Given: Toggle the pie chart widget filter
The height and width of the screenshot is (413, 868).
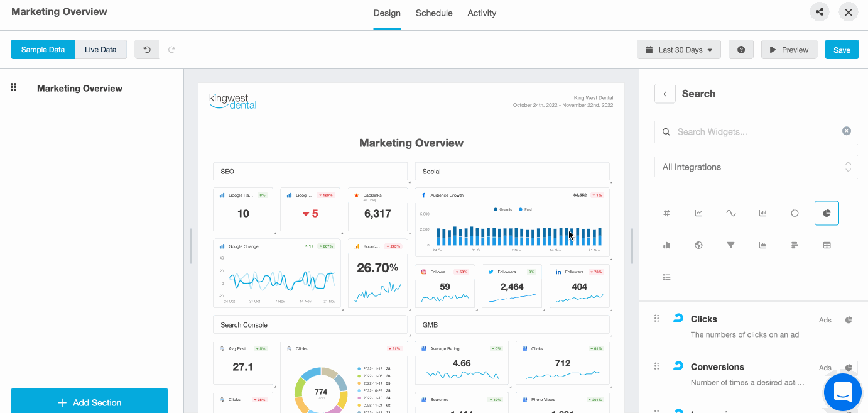Looking at the screenshot, I should click(827, 213).
